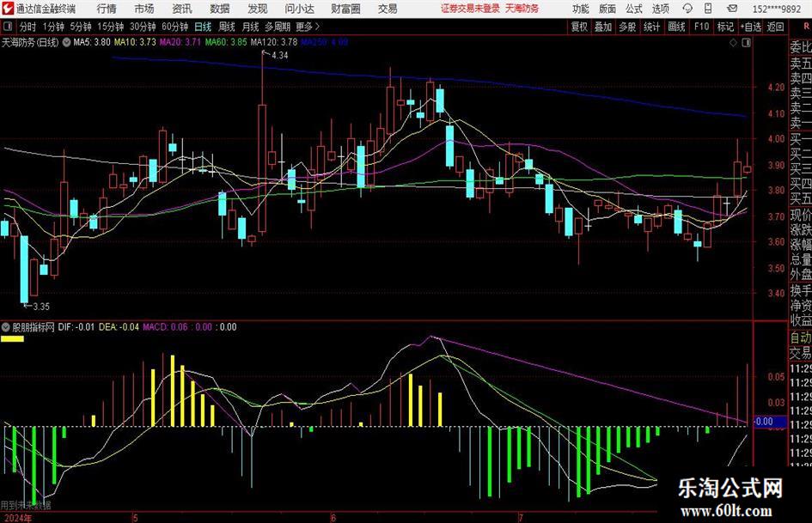Switch to 60分钟 period tab
Viewport: 812px width, 523px height.
click(x=174, y=27)
